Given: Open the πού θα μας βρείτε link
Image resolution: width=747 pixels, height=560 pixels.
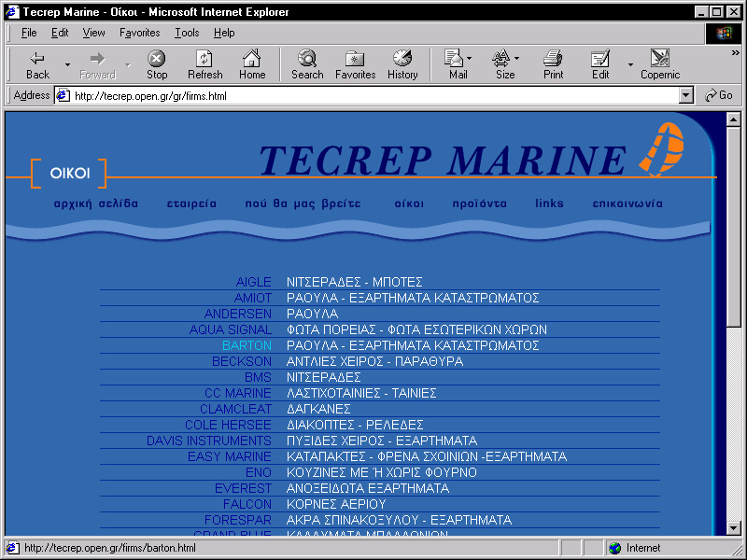Looking at the screenshot, I should pyautogui.click(x=303, y=203).
